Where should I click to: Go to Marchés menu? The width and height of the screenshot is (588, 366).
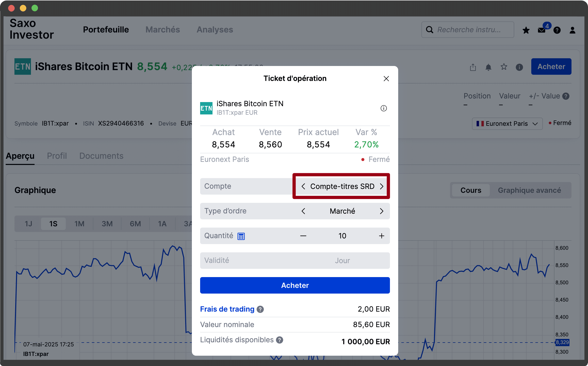(x=162, y=30)
